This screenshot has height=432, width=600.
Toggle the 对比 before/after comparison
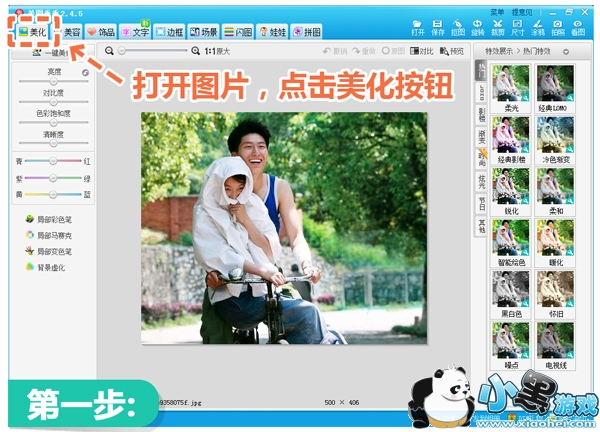(x=422, y=51)
